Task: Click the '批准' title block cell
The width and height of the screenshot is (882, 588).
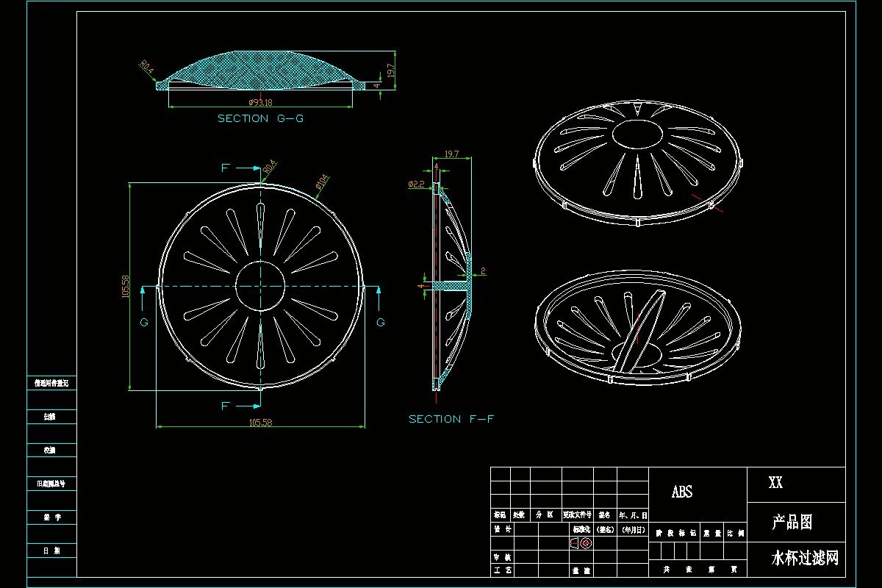Action: [x=581, y=570]
